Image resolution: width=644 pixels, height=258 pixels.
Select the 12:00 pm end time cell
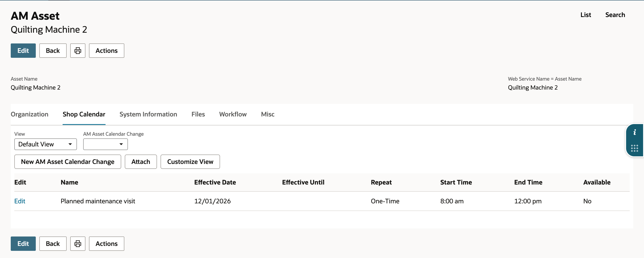[x=528, y=201]
